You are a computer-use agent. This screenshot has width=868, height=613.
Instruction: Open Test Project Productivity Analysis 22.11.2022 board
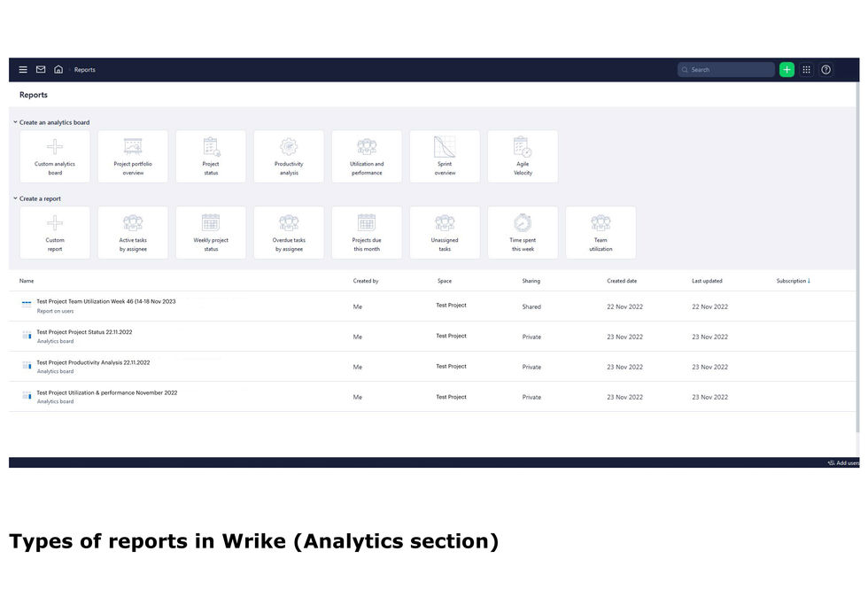point(93,362)
